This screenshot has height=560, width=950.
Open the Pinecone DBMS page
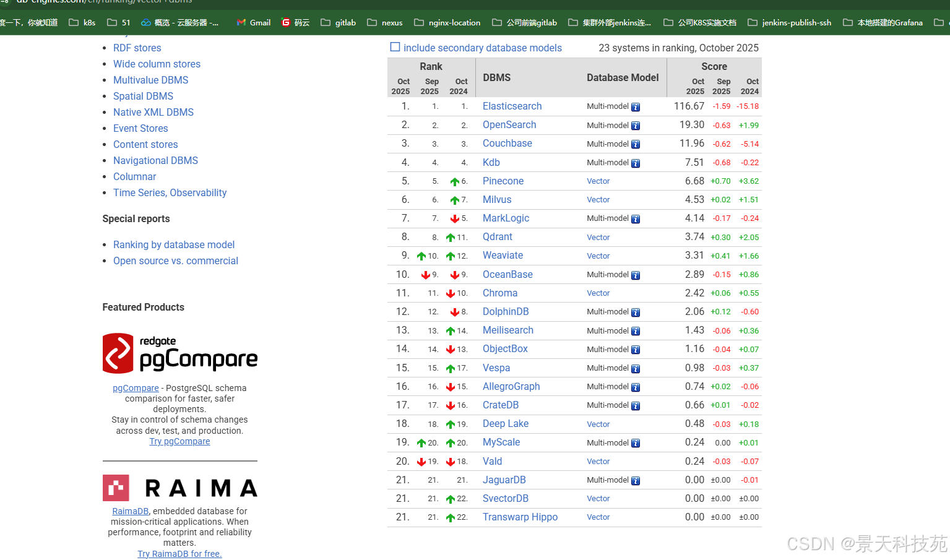pyautogui.click(x=503, y=181)
